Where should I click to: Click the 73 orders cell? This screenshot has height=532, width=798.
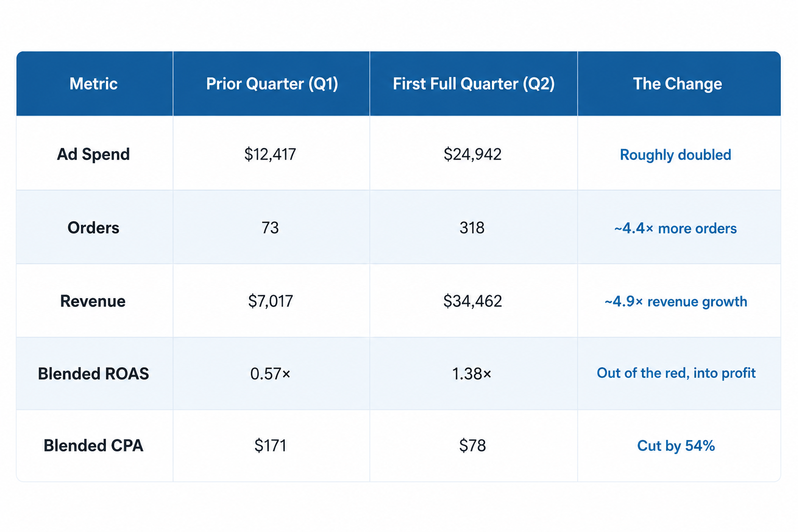(270, 228)
